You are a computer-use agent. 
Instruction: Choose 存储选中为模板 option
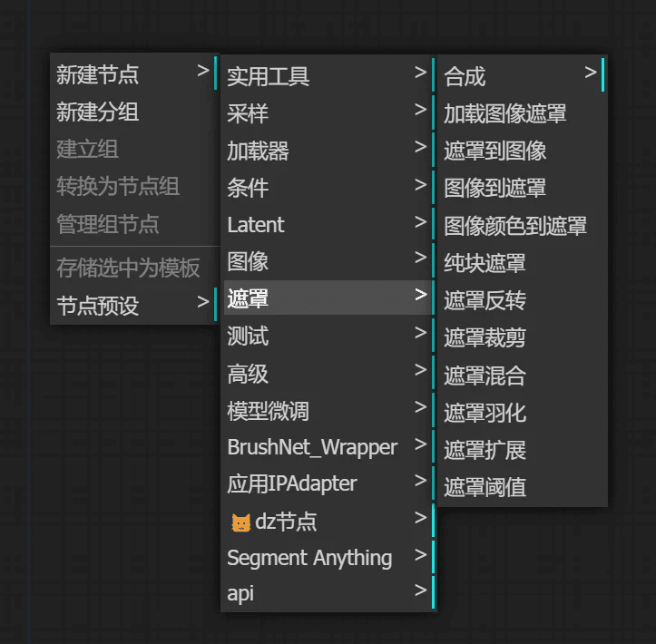coord(134,268)
